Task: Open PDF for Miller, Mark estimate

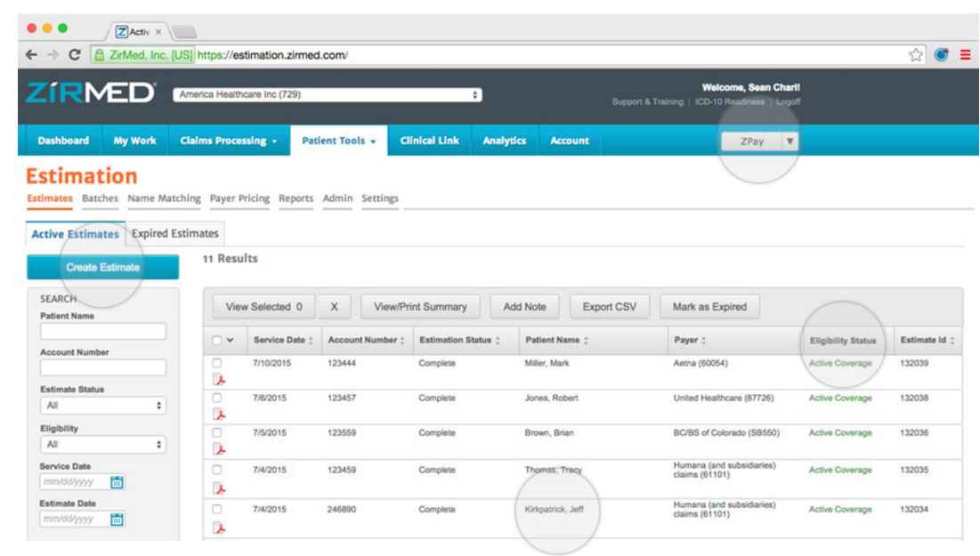Action: [x=219, y=379]
